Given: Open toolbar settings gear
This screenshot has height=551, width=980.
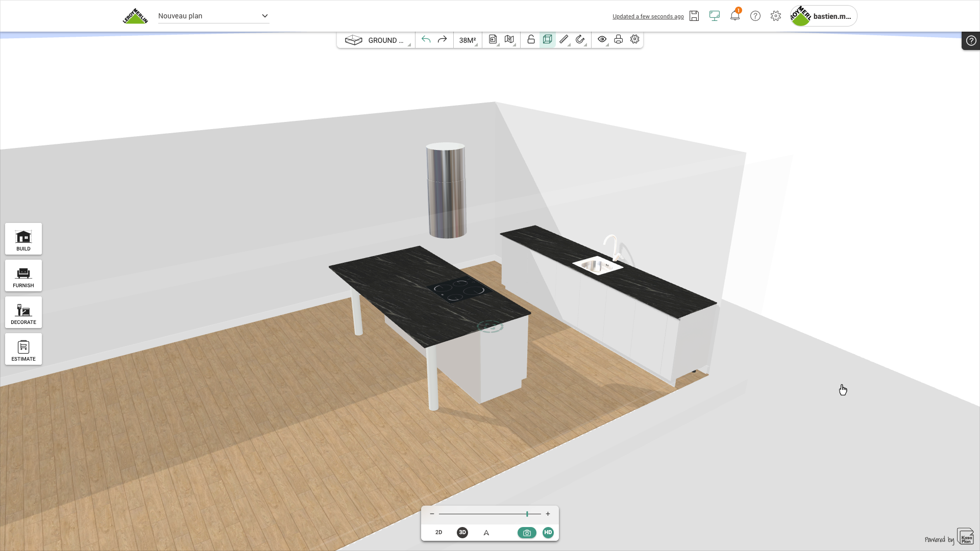Looking at the screenshot, I should [635, 39].
